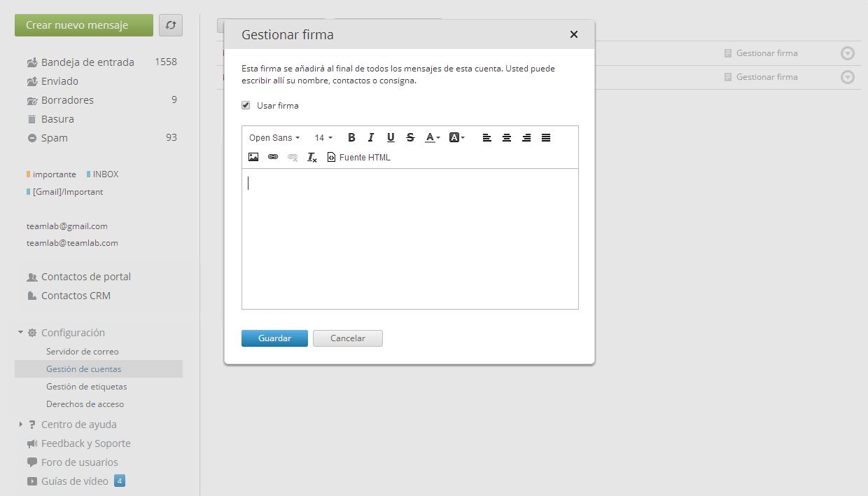Open the text color picker
The image size is (868, 496).
point(433,137)
